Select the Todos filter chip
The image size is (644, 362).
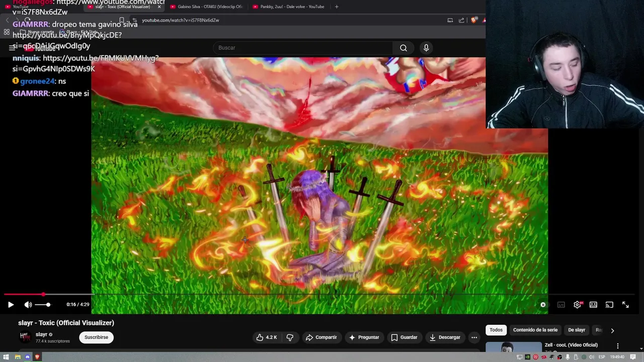(x=496, y=330)
